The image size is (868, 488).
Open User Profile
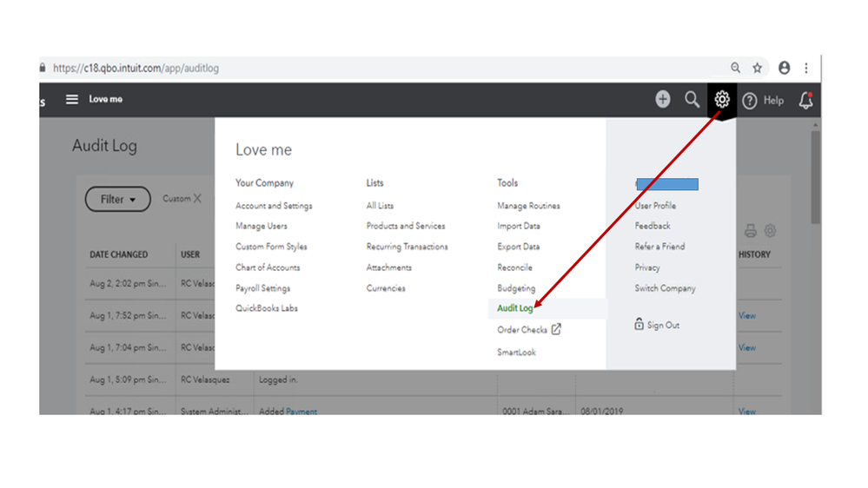655,206
